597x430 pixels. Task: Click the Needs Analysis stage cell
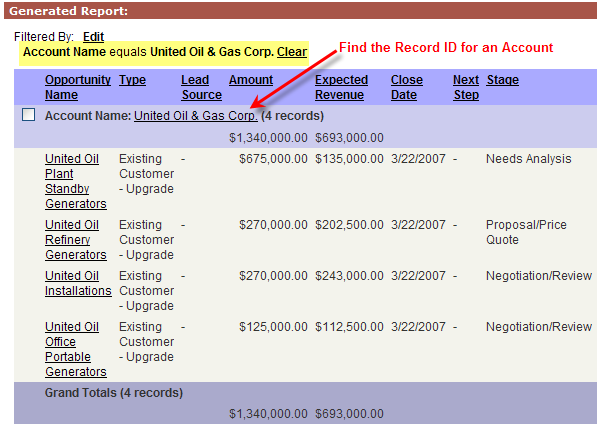click(x=528, y=159)
